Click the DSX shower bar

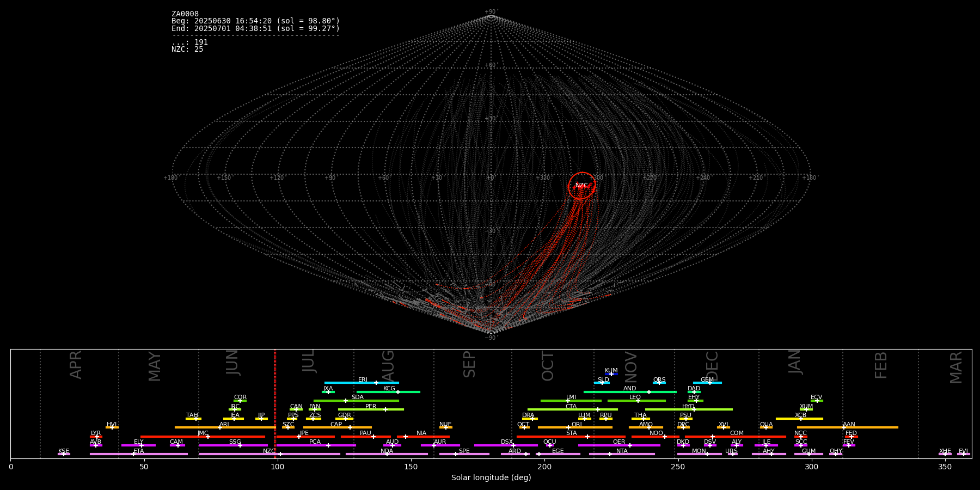tap(506, 445)
